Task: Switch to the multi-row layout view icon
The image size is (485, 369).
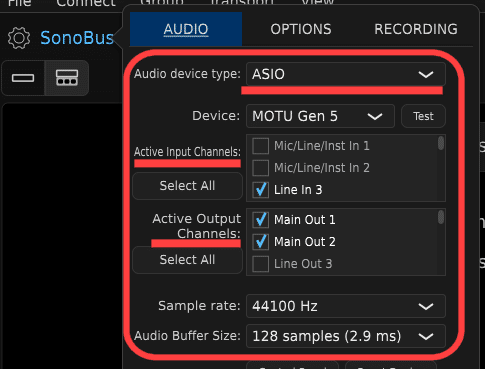Action: (67, 78)
